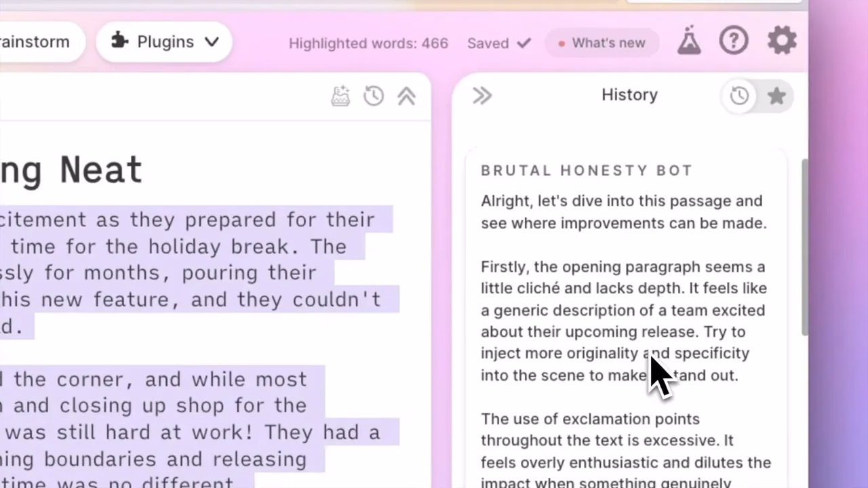The height and width of the screenshot is (488, 868).
Task: Click the History panel title
Action: pyautogui.click(x=629, y=95)
